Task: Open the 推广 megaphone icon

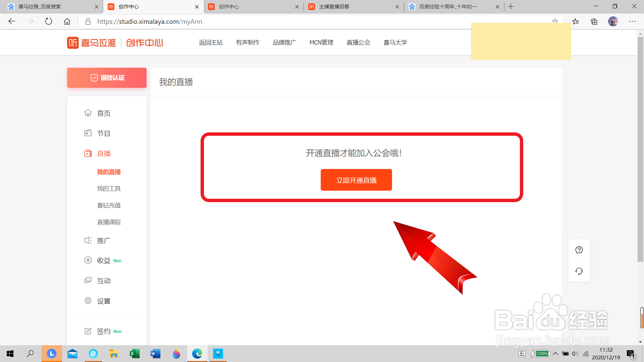Action: click(x=88, y=240)
